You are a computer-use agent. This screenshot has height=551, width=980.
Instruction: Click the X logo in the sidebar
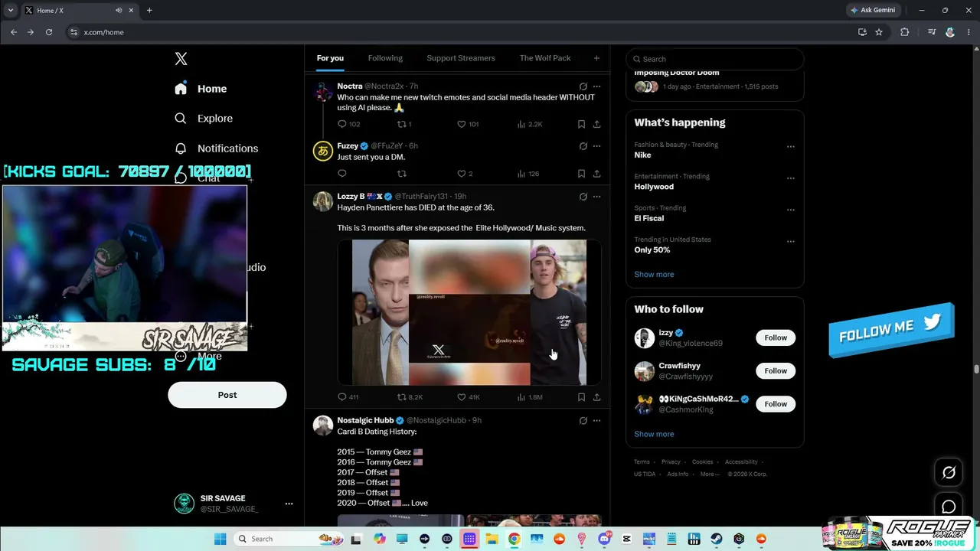click(181, 59)
